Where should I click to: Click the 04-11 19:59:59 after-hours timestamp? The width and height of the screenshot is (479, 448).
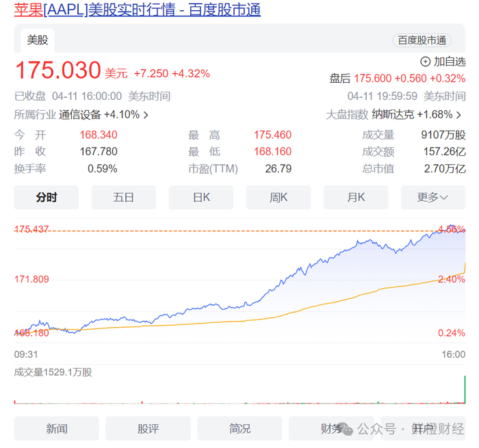pyautogui.click(x=382, y=96)
